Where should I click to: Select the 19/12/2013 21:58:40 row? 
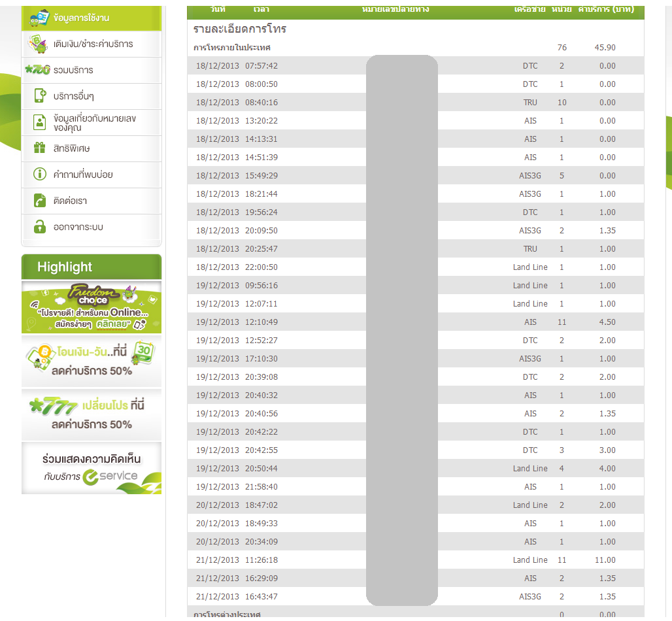point(415,487)
